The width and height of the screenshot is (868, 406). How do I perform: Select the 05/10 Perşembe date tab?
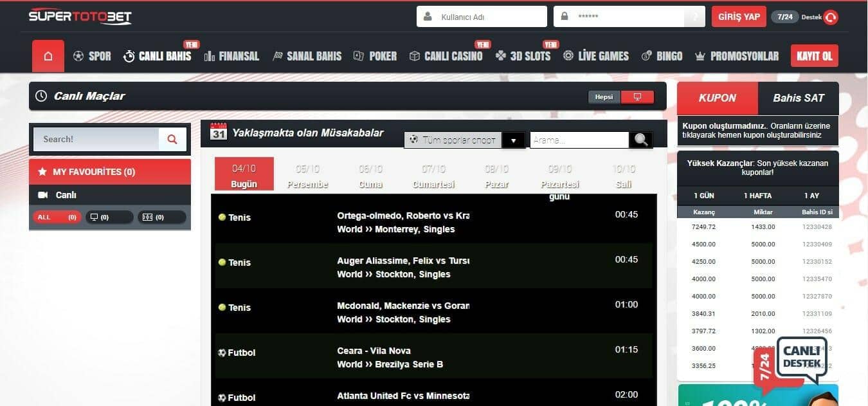(307, 176)
